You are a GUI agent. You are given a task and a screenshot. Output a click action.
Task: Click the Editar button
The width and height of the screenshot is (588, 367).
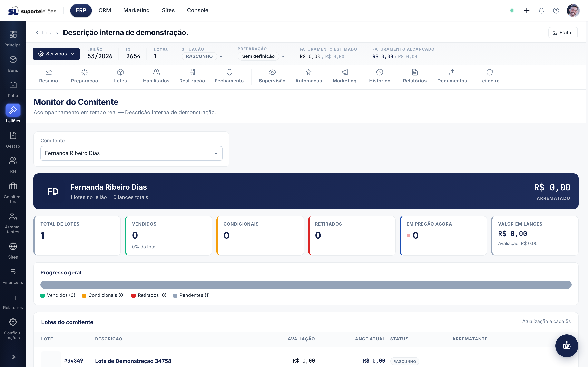tap(563, 33)
